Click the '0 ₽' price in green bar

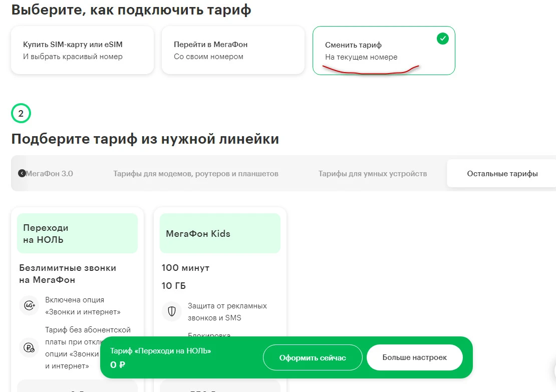[117, 364]
